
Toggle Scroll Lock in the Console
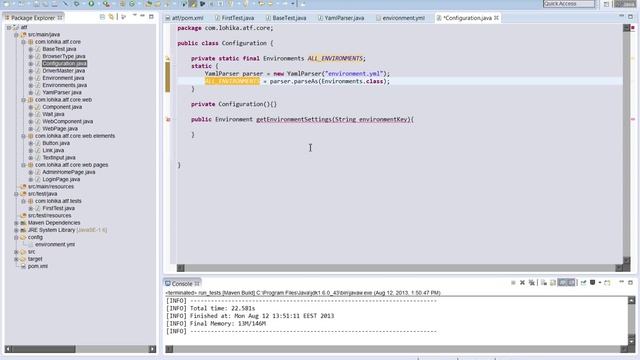tap(553, 282)
